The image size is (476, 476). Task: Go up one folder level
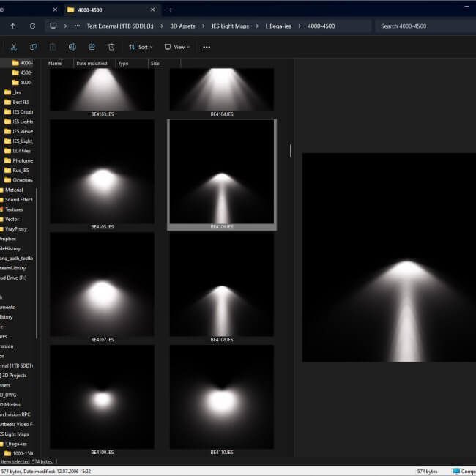(x=13, y=26)
